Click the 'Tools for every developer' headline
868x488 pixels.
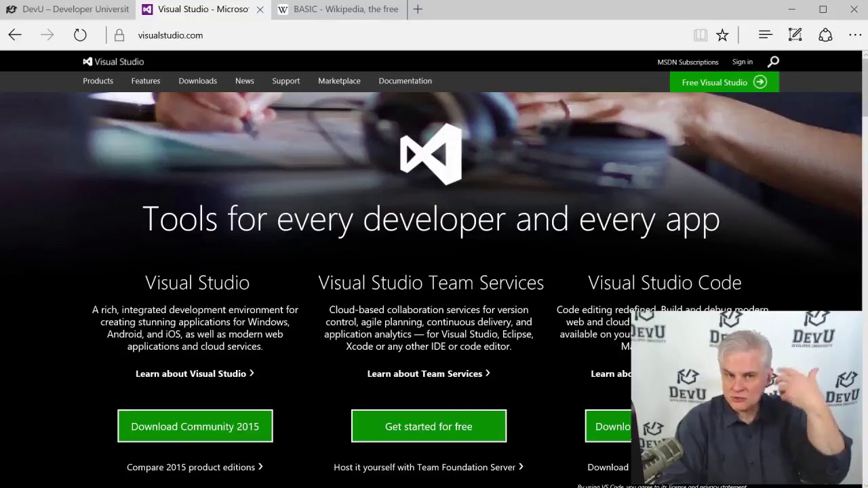[x=431, y=219]
